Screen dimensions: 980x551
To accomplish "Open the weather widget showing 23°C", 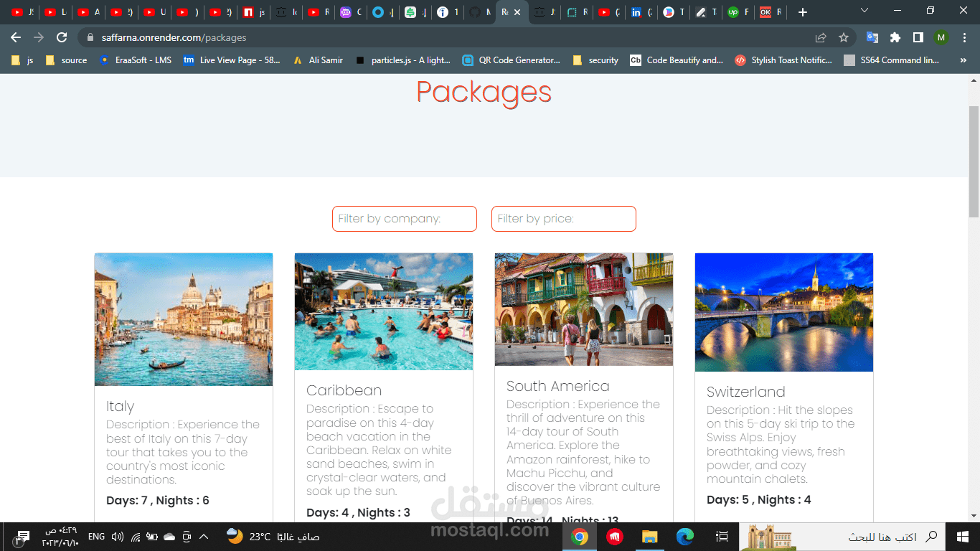I will coord(273,536).
